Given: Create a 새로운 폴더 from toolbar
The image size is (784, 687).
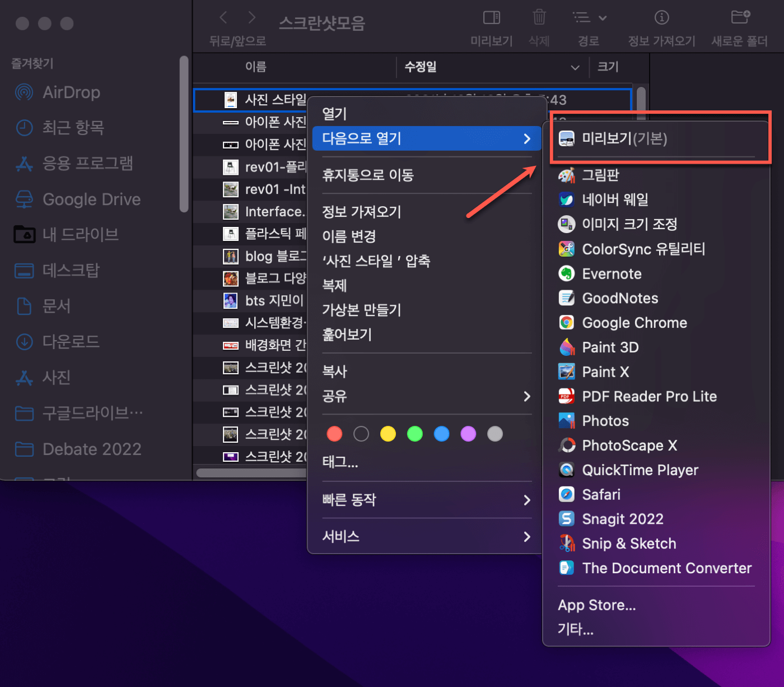Looking at the screenshot, I should (x=740, y=17).
